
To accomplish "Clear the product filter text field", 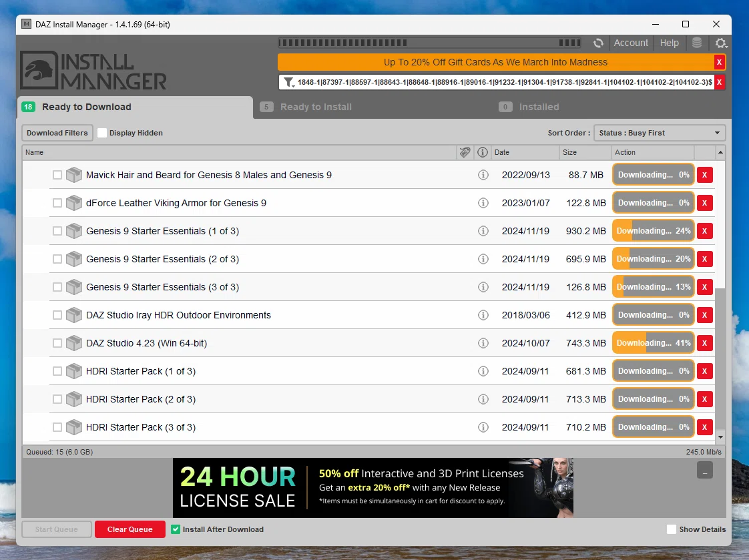I will pyautogui.click(x=719, y=82).
